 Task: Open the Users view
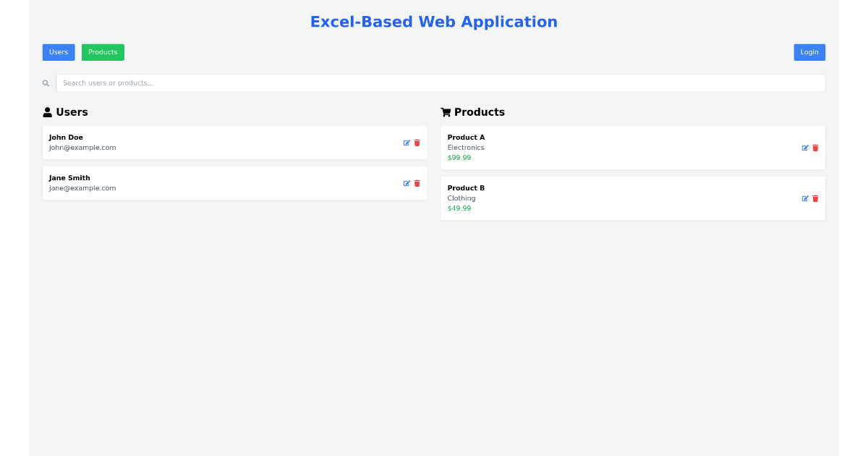[x=58, y=52]
